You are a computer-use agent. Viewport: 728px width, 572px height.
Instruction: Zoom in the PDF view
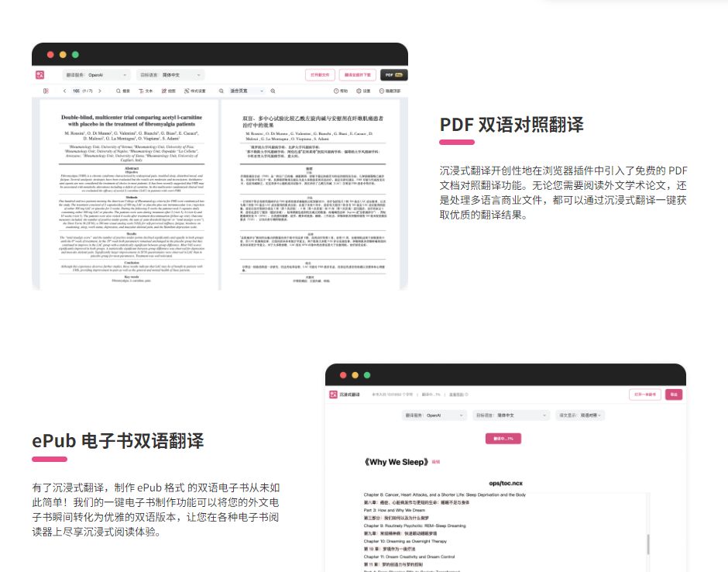pos(273,91)
